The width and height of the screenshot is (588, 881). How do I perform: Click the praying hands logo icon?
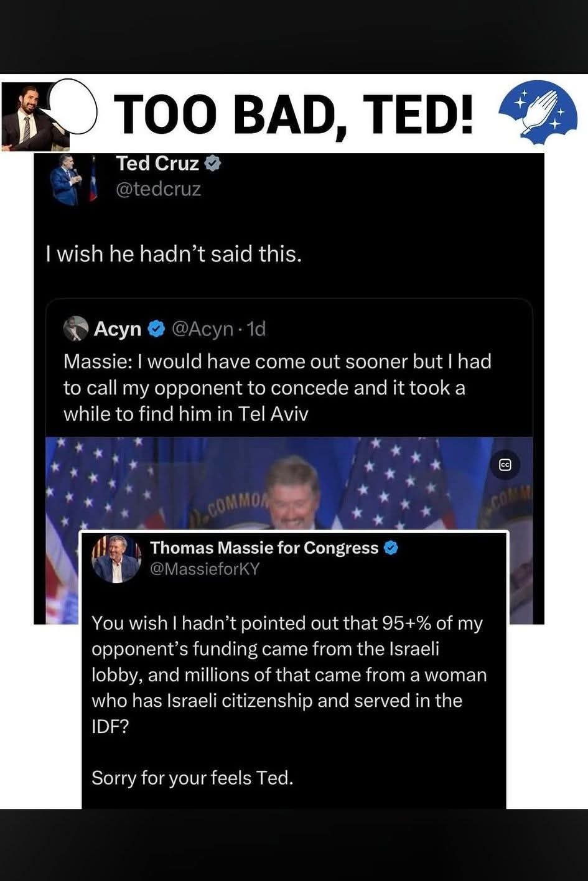coord(538,113)
